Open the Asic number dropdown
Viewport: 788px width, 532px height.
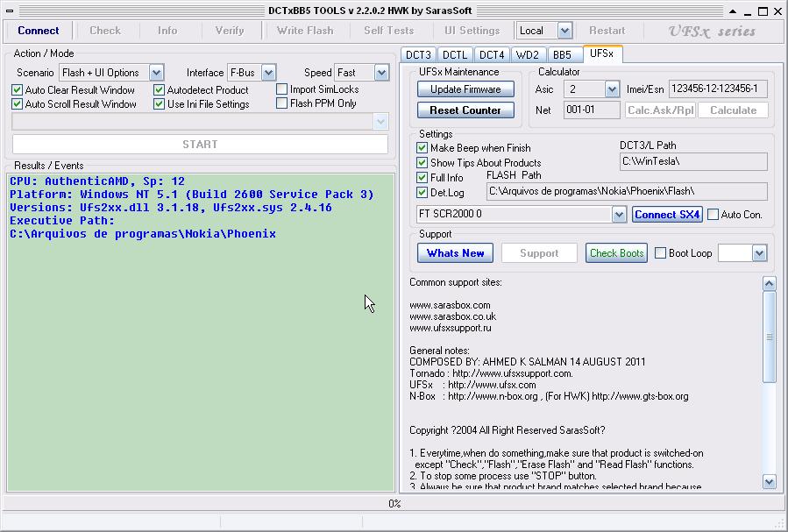click(x=612, y=89)
